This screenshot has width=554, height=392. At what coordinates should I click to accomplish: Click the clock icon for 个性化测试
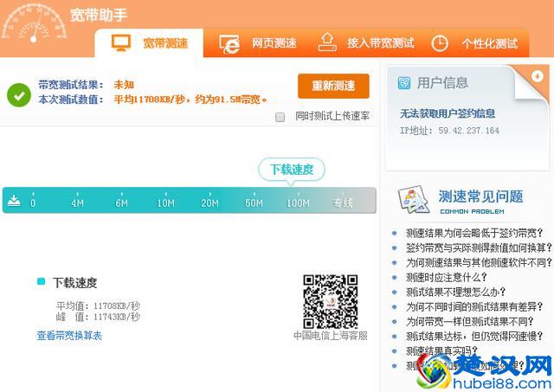tap(440, 43)
